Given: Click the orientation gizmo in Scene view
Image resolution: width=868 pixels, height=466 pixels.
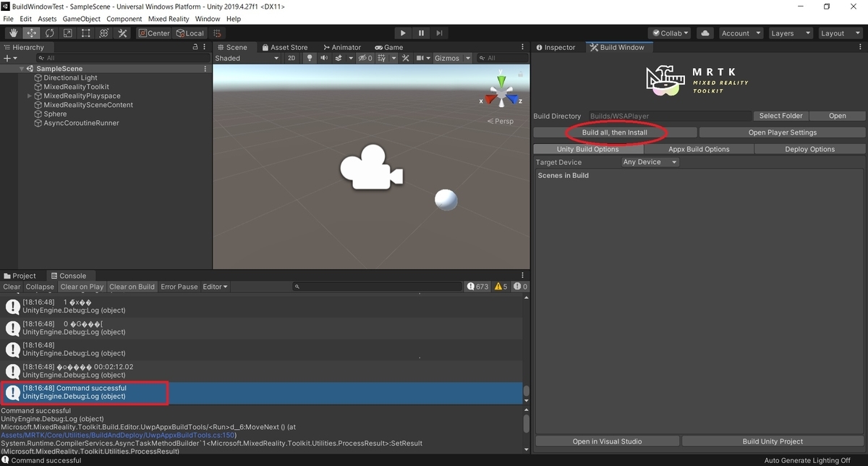Looking at the screenshot, I should tap(501, 93).
